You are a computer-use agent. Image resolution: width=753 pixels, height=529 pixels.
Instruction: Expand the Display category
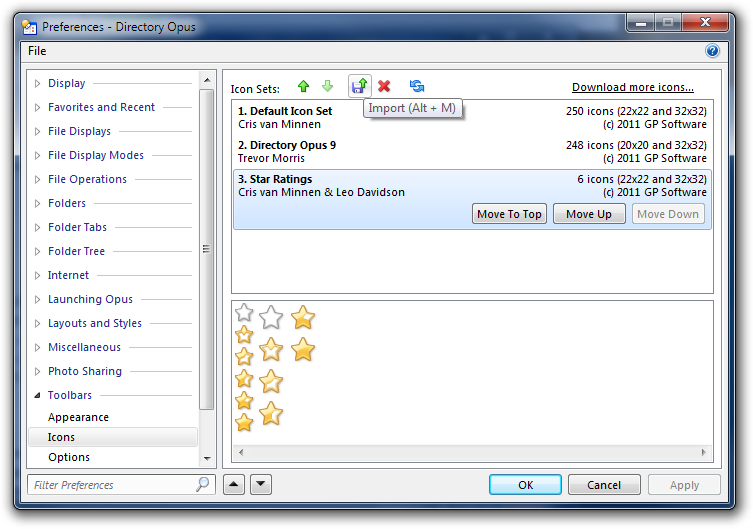[x=37, y=84]
